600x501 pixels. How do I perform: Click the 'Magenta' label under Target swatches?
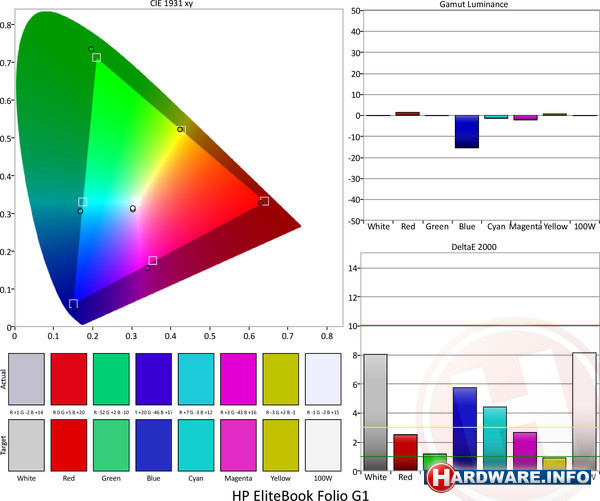click(238, 479)
